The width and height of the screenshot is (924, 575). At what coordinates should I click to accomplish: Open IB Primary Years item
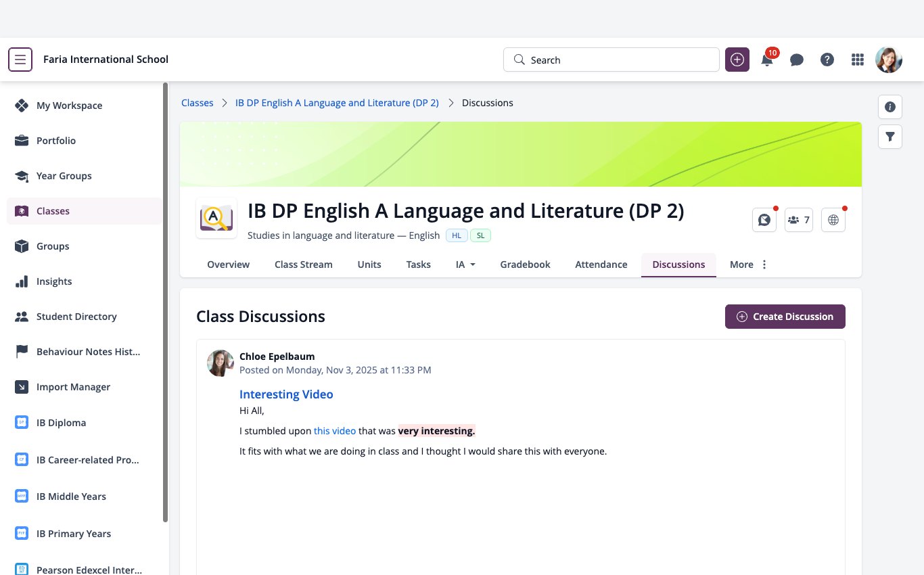pos(85,534)
